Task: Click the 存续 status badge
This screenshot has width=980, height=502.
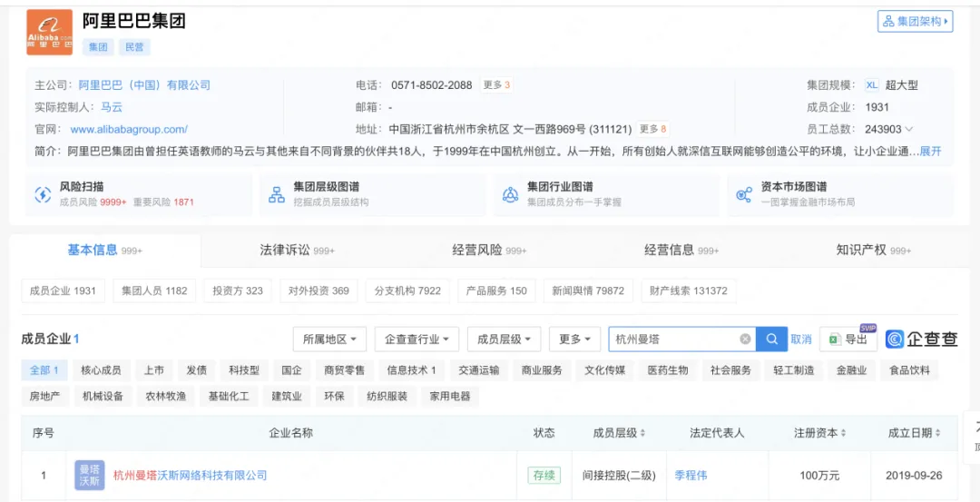Action: pos(544,475)
